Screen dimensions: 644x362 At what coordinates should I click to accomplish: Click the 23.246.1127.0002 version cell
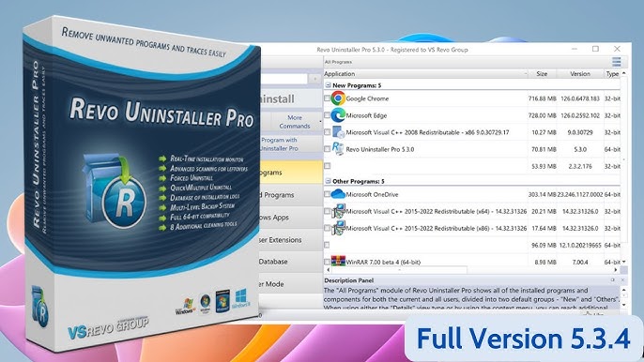580,194
